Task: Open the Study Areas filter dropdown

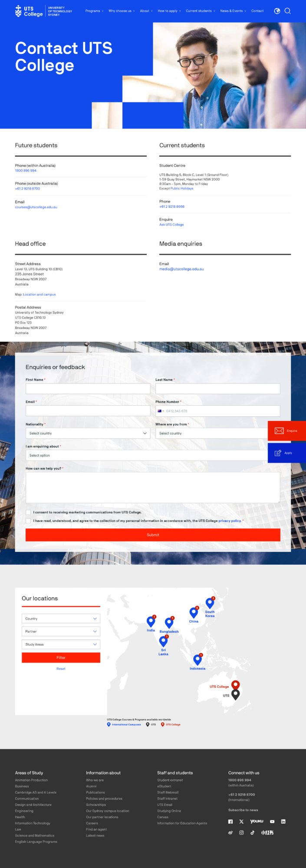Action: coord(61,644)
